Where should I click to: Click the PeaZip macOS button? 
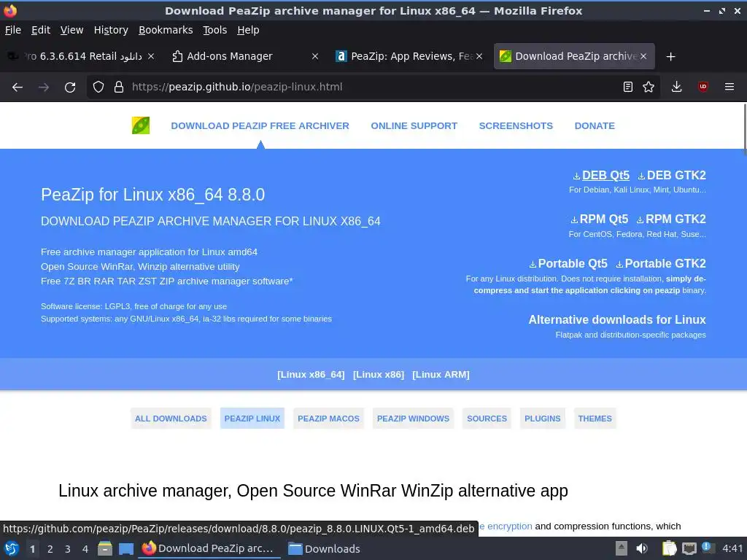point(328,418)
